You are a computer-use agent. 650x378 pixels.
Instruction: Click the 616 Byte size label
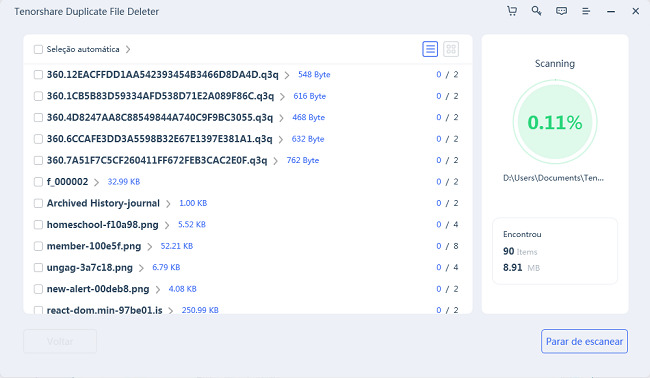[310, 96]
